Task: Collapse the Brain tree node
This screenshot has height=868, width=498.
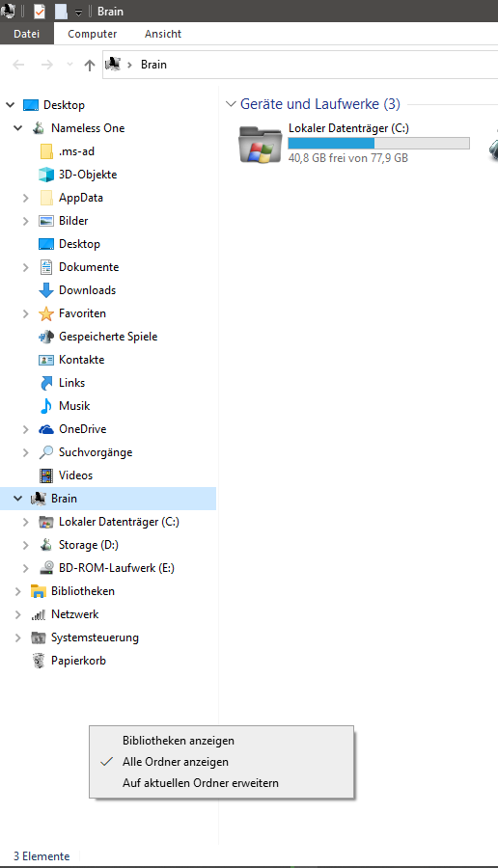Action: 17,499
